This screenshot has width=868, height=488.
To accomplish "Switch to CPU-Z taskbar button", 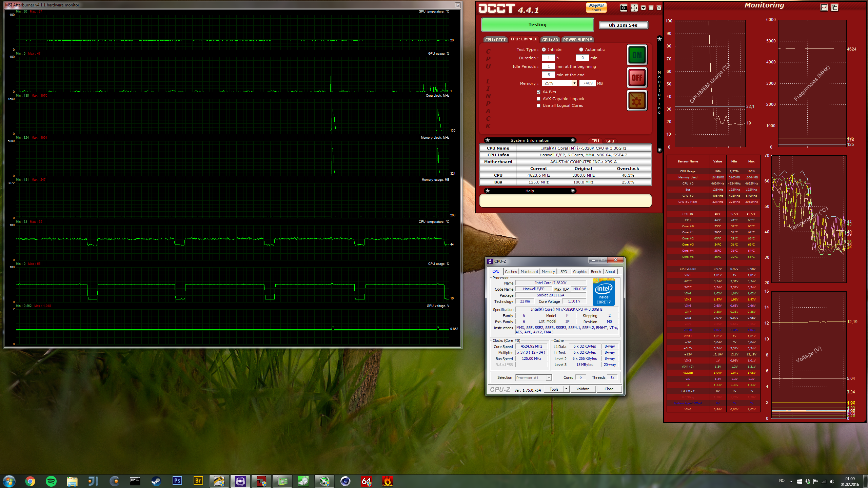I will [240, 481].
